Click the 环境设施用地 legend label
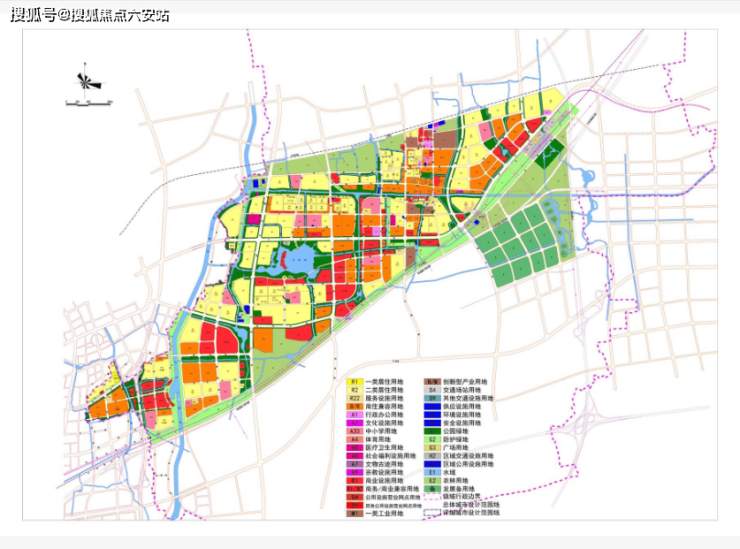The height and width of the screenshot is (549, 740). tap(462, 414)
